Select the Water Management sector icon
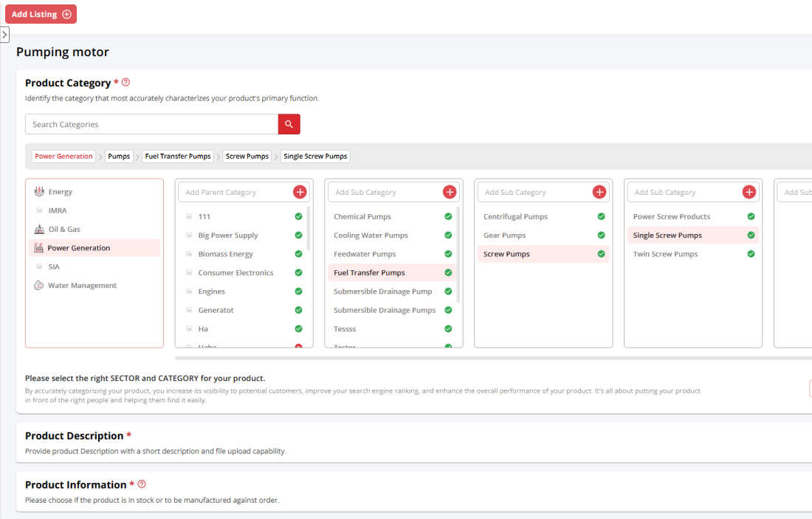The height and width of the screenshot is (519, 812). tap(39, 285)
